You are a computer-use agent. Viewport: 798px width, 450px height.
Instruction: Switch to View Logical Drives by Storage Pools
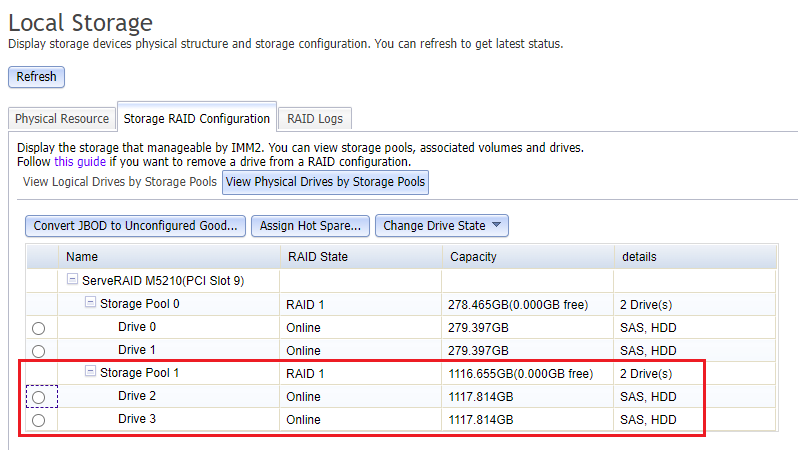(119, 182)
